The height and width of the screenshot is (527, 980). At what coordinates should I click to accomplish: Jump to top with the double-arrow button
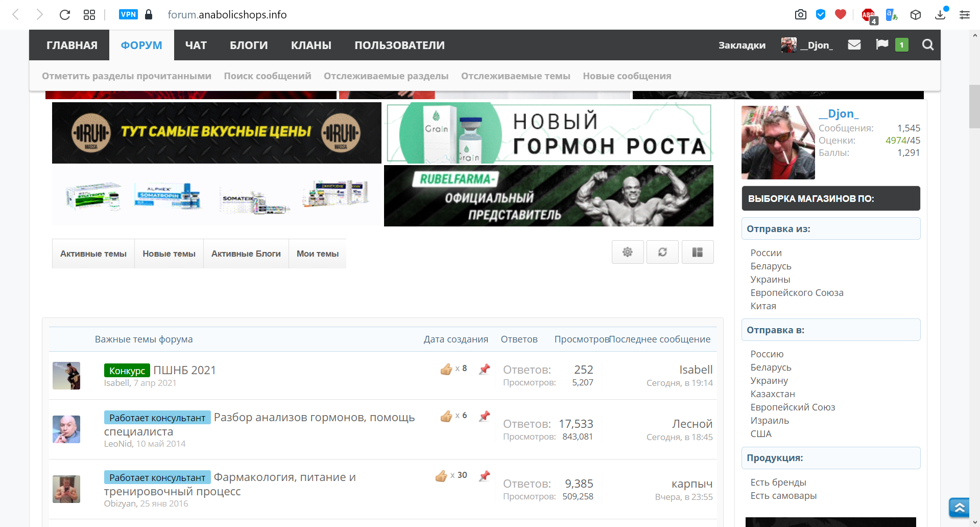point(959,507)
